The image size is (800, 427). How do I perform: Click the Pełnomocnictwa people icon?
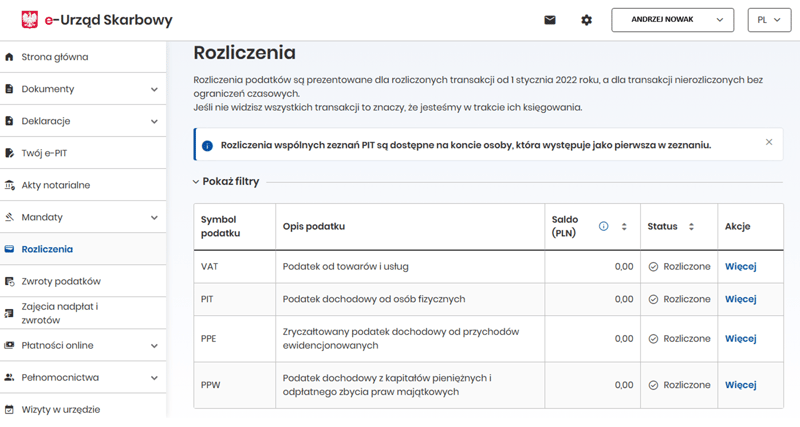(x=9, y=378)
